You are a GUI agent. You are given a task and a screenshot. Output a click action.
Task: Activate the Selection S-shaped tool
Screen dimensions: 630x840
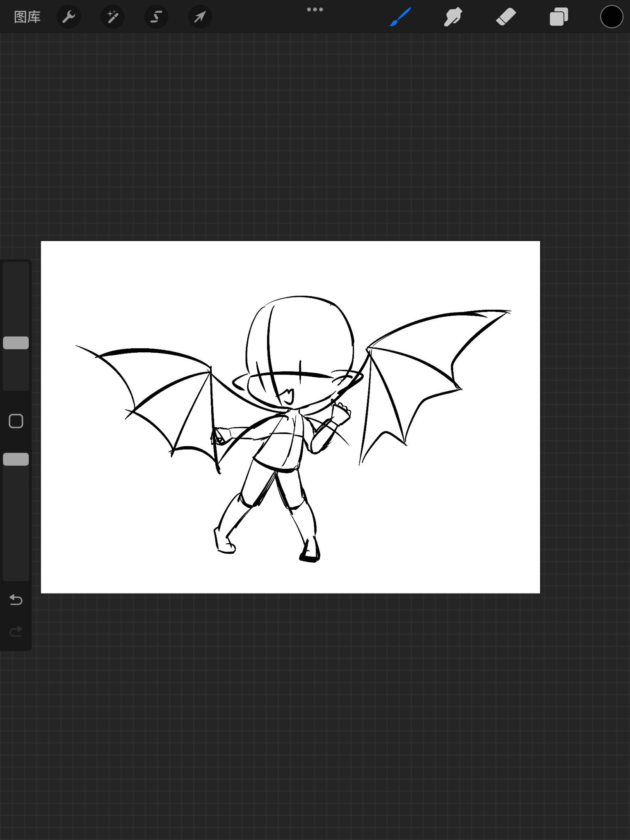[156, 17]
